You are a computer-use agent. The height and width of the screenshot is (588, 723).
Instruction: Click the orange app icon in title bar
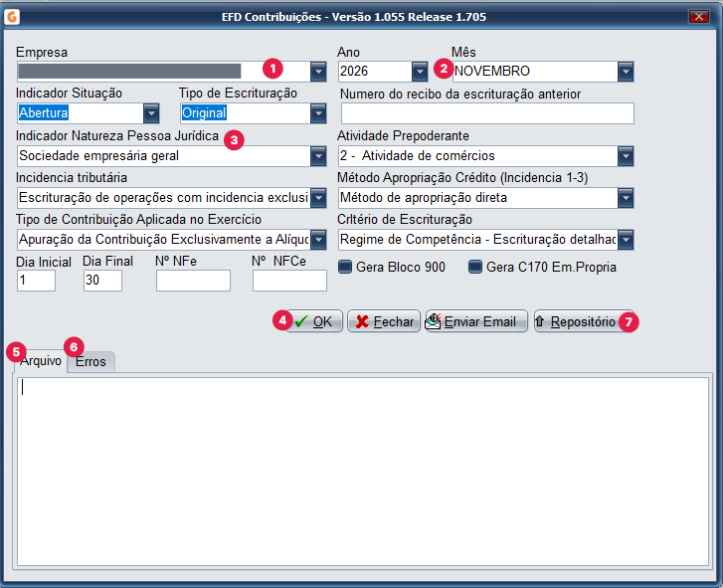tap(12, 17)
